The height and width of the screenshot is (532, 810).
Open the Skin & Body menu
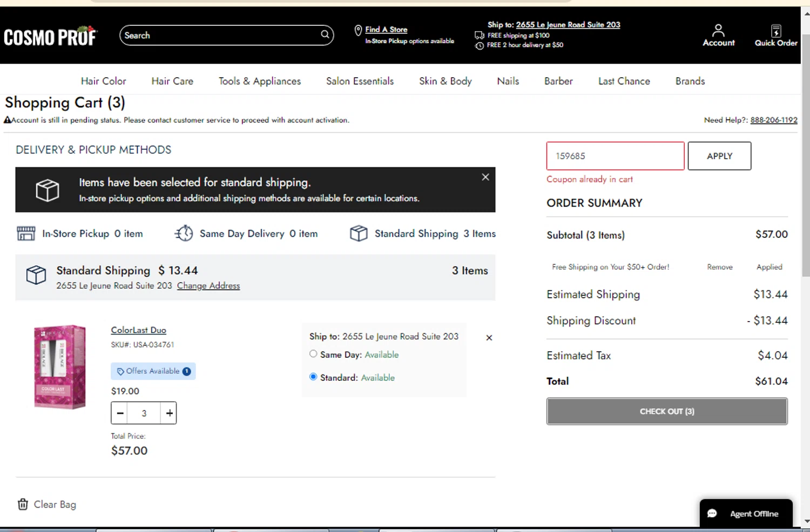[x=446, y=81]
